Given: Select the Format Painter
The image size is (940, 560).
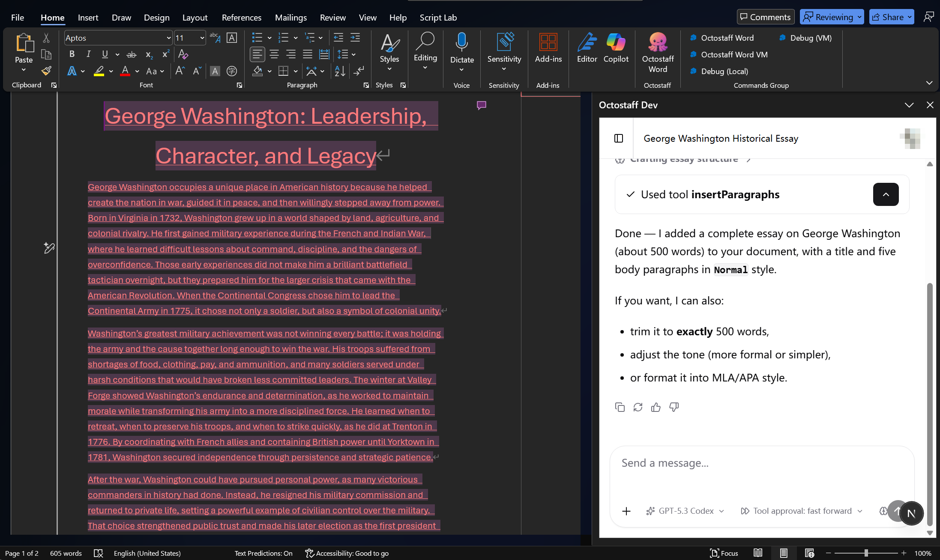Looking at the screenshot, I should pos(46,71).
